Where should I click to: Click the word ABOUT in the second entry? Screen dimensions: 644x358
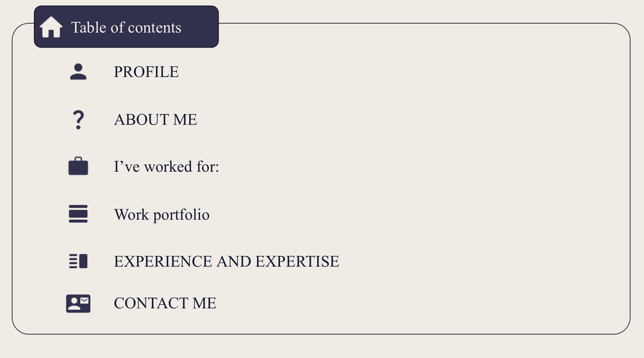click(x=141, y=119)
